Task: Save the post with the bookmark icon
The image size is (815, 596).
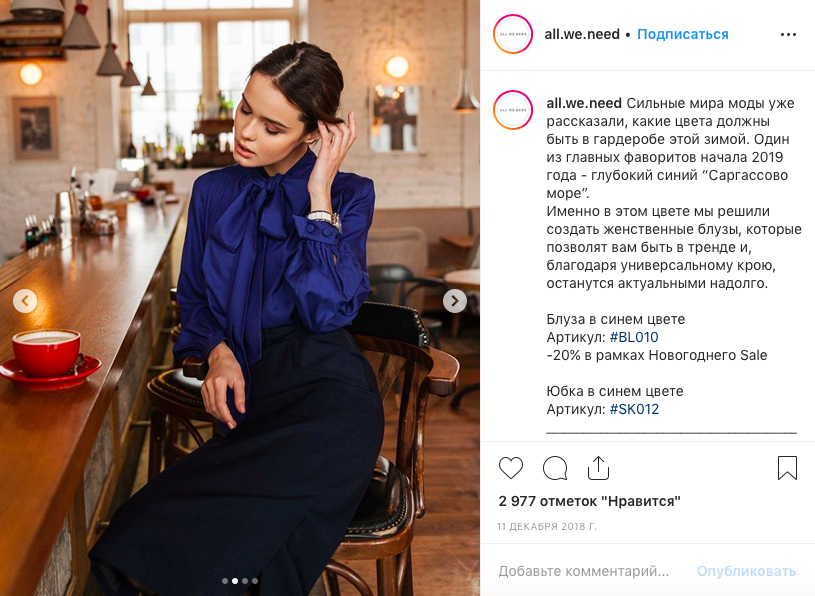Action: point(787,468)
